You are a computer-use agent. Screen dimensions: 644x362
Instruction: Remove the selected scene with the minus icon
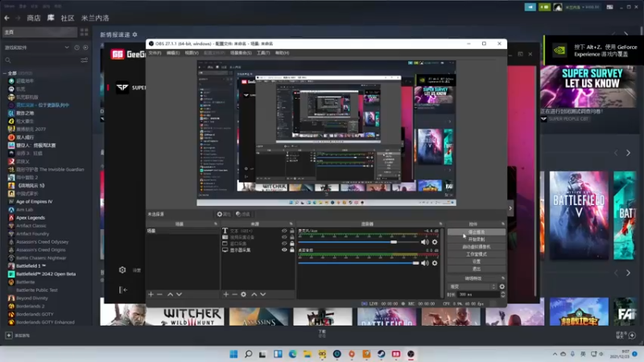[x=159, y=294]
